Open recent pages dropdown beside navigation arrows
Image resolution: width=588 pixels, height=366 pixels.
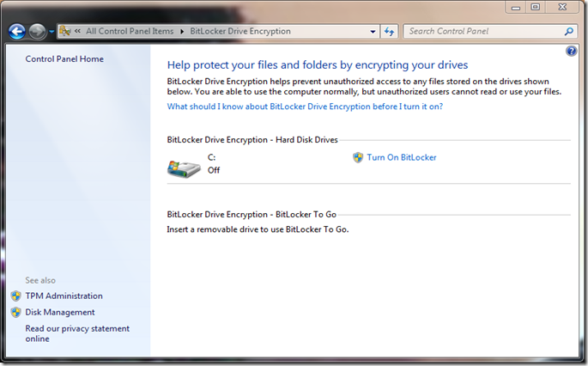click(x=52, y=32)
